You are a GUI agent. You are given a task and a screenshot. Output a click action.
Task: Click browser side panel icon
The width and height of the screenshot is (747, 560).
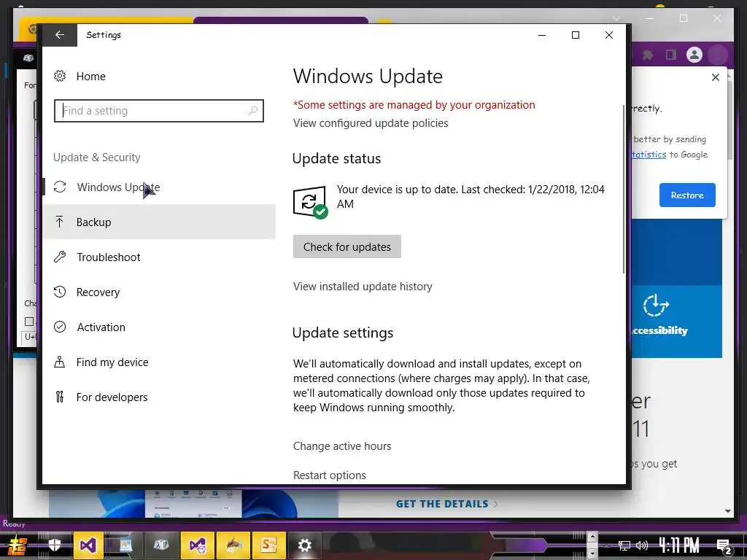(671, 55)
